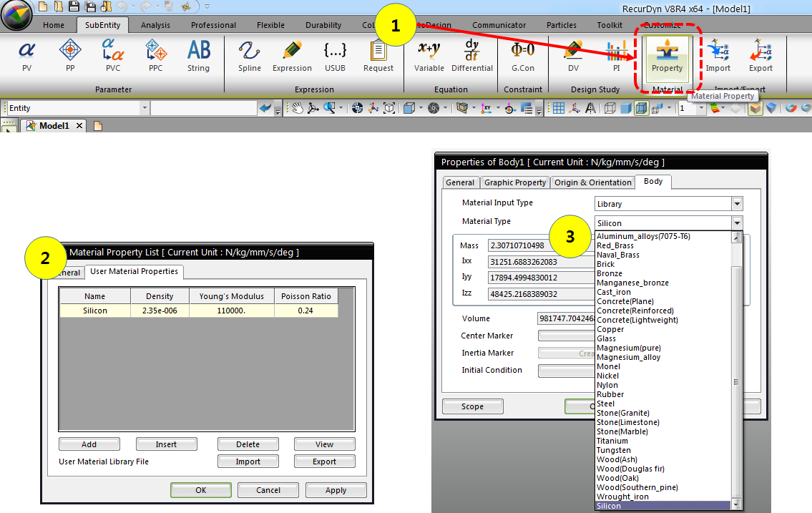Open the zoom tool options arrow

pyautogui.click(x=341, y=108)
